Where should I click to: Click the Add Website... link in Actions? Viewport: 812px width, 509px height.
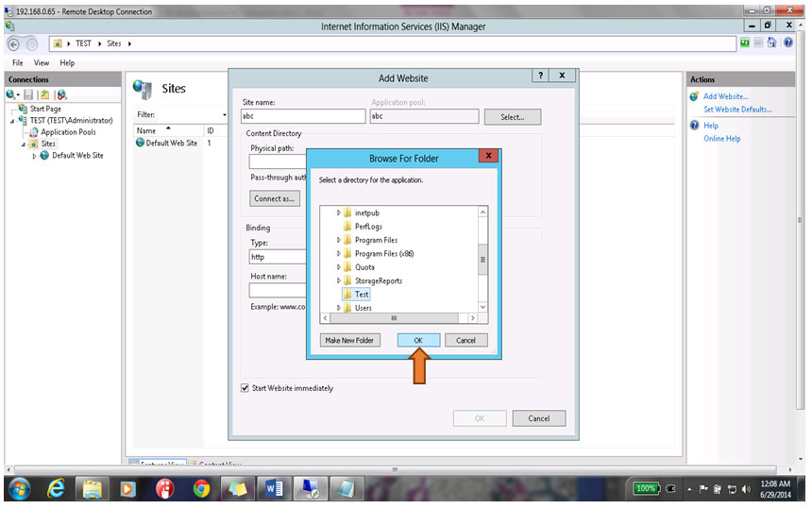click(x=725, y=96)
